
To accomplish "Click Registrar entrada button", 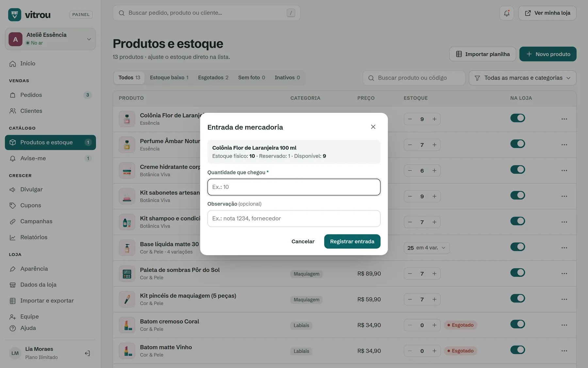I will click(x=352, y=241).
